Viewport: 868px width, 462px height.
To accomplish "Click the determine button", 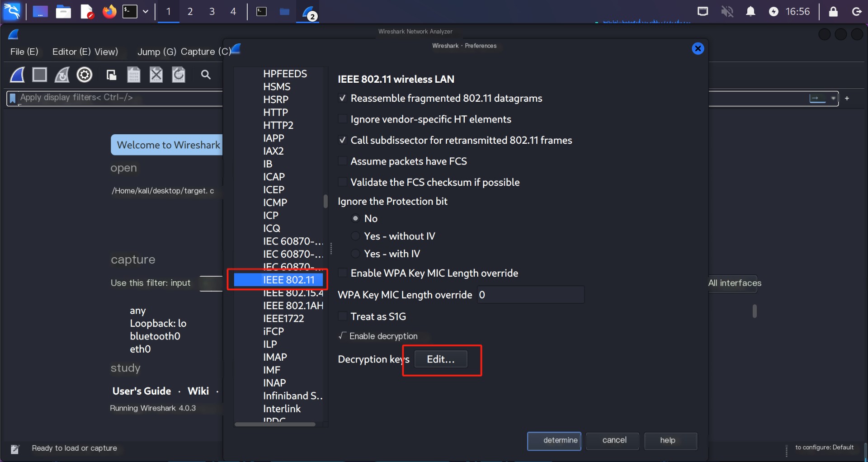I will coord(554,441).
